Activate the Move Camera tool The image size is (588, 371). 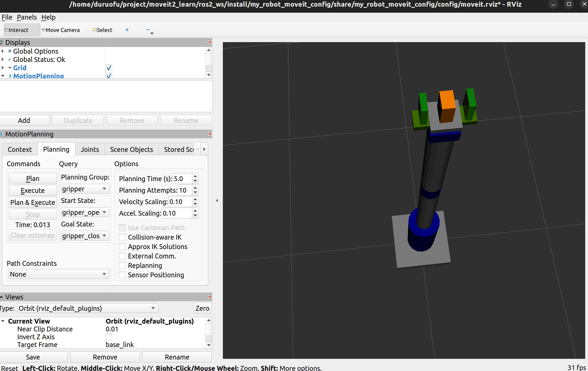point(61,30)
